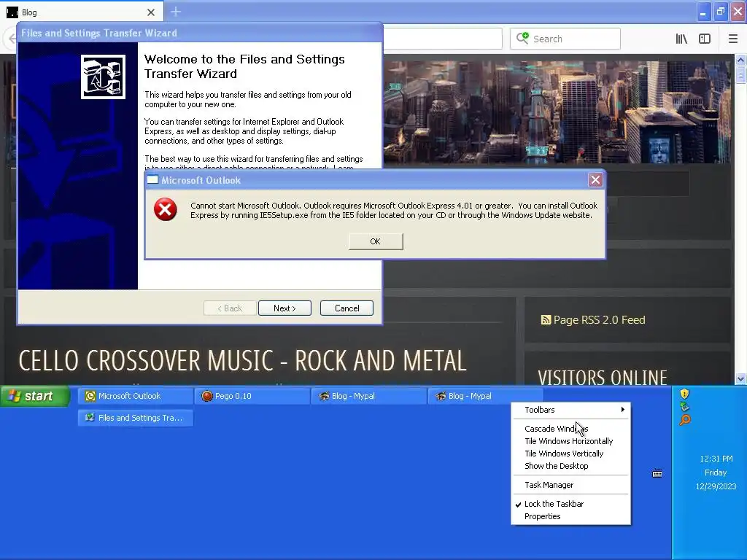Open the browser Library icon
Viewport: 747px width, 560px height.
[681, 39]
